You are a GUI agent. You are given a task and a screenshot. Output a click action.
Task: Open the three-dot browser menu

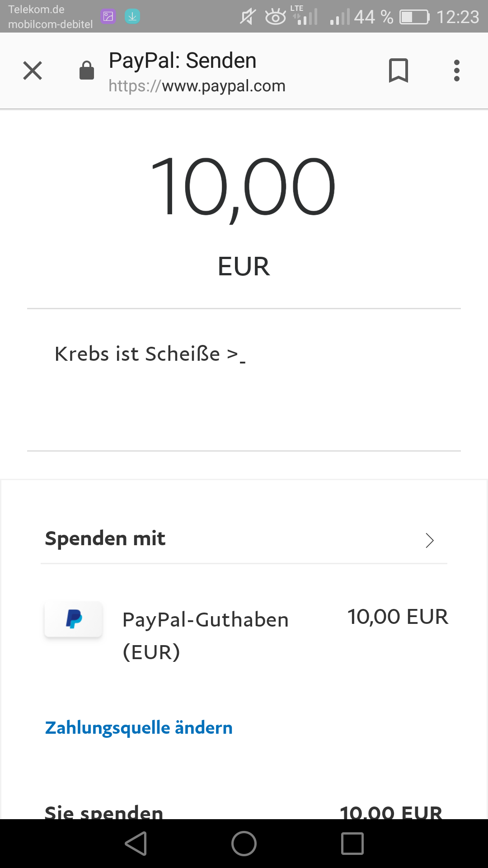pyautogui.click(x=457, y=71)
